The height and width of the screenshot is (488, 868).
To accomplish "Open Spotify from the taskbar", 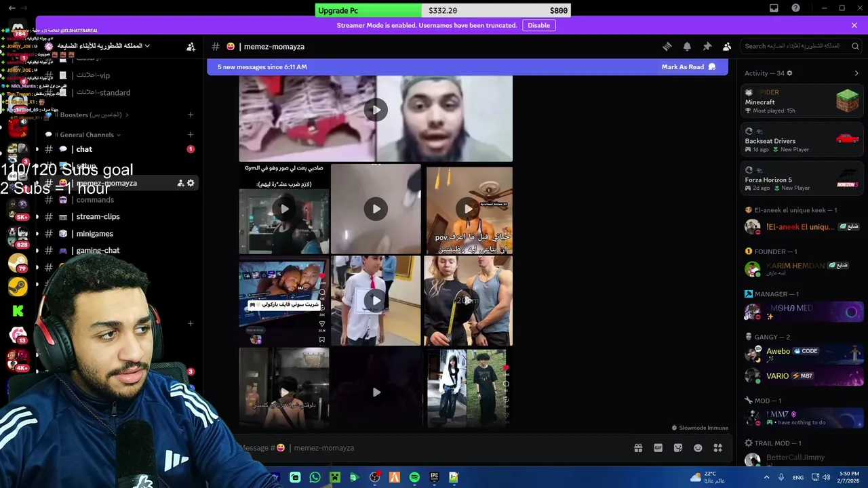I will [x=414, y=477].
